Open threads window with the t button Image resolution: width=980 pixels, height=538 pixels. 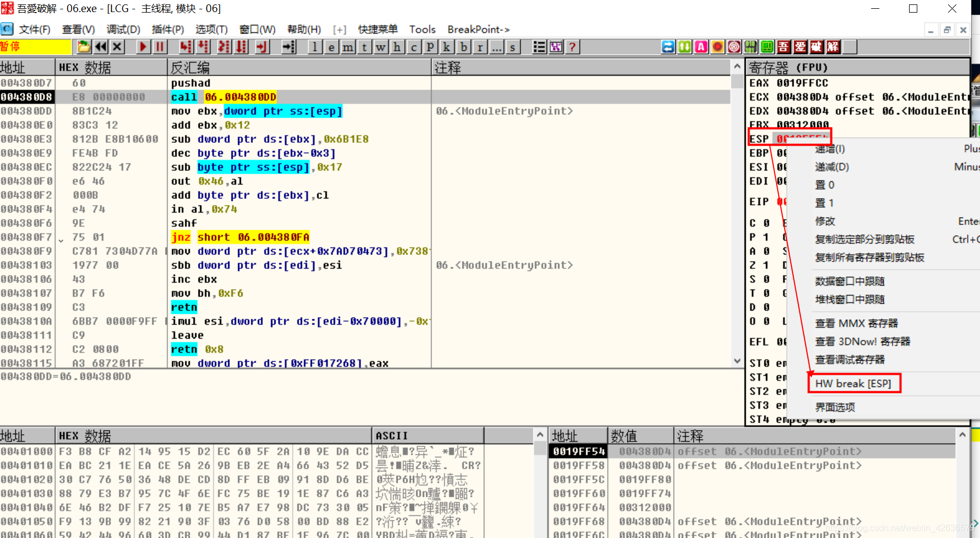click(x=364, y=47)
